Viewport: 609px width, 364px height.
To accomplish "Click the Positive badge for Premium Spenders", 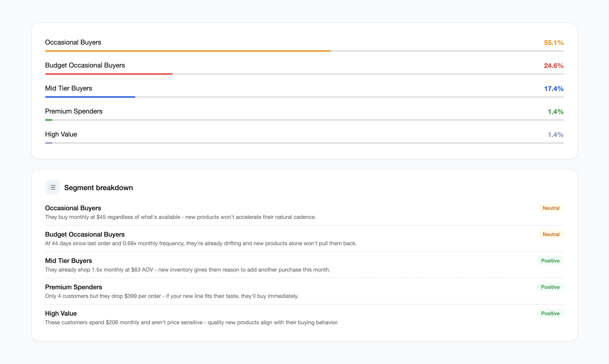I will (550, 287).
